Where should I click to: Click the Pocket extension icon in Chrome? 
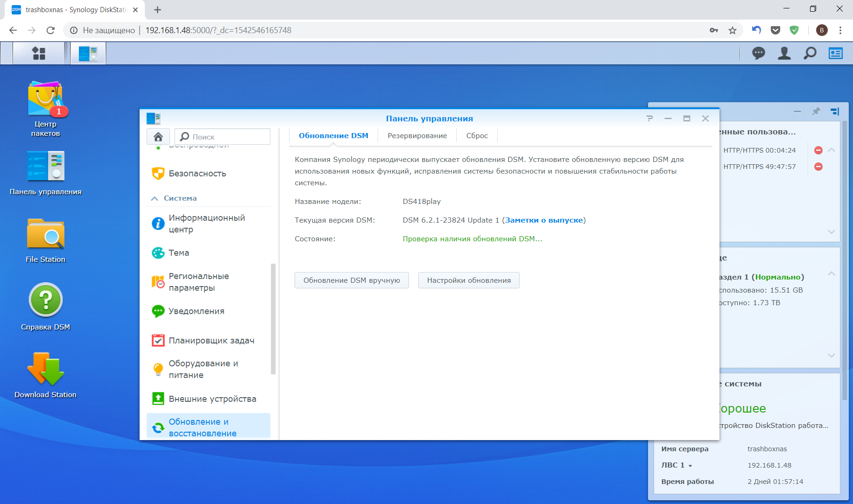point(775,30)
